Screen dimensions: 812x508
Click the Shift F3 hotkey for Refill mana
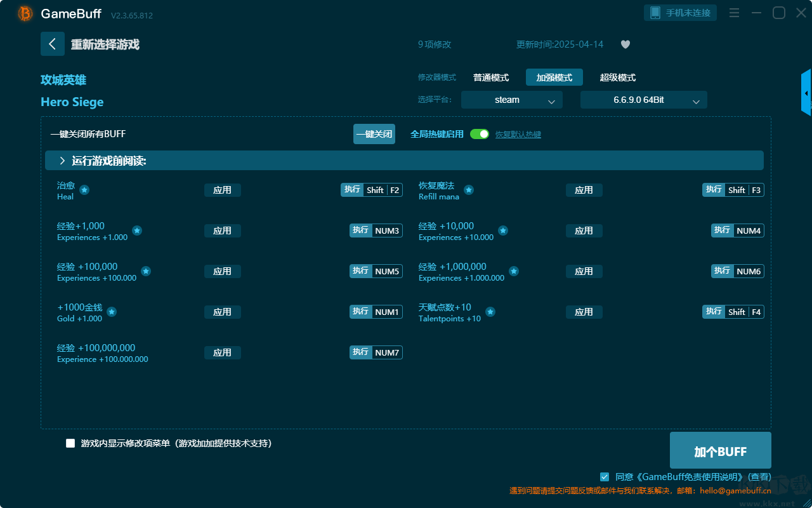[733, 190]
